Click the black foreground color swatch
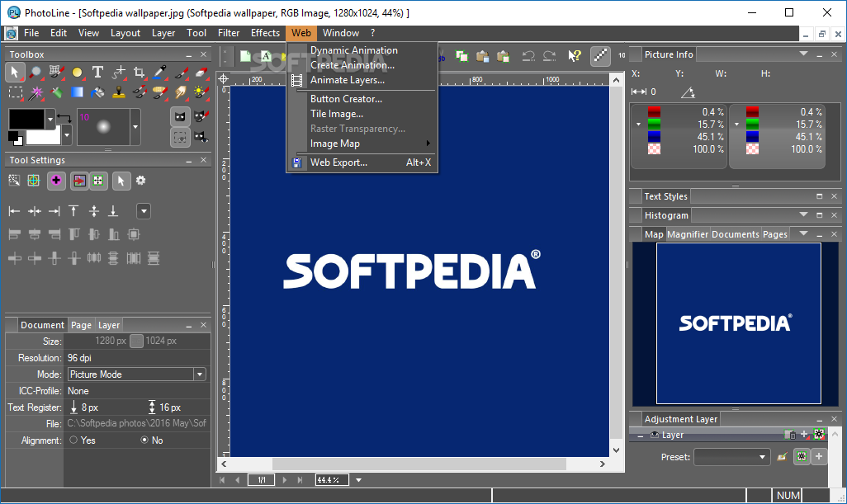 point(26,119)
